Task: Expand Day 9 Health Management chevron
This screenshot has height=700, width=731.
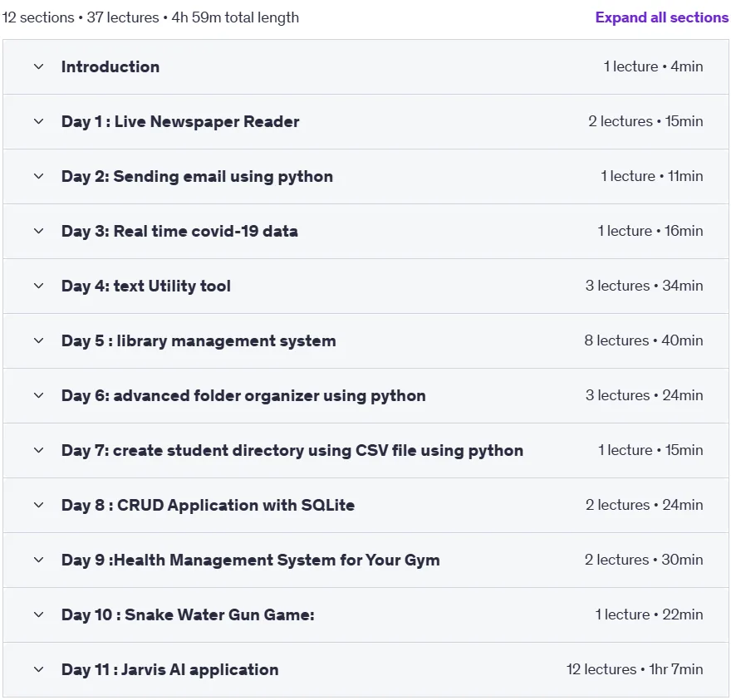Action: (x=39, y=560)
